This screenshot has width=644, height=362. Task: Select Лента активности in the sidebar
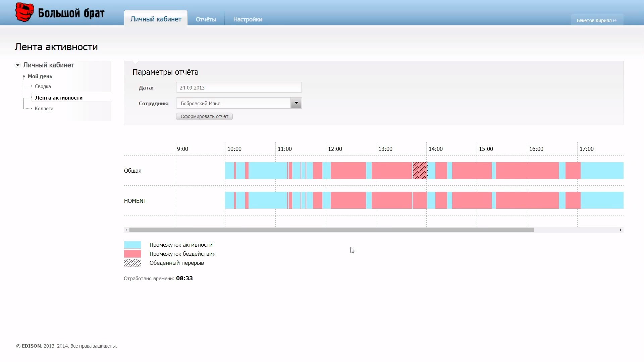[x=59, y=98]
